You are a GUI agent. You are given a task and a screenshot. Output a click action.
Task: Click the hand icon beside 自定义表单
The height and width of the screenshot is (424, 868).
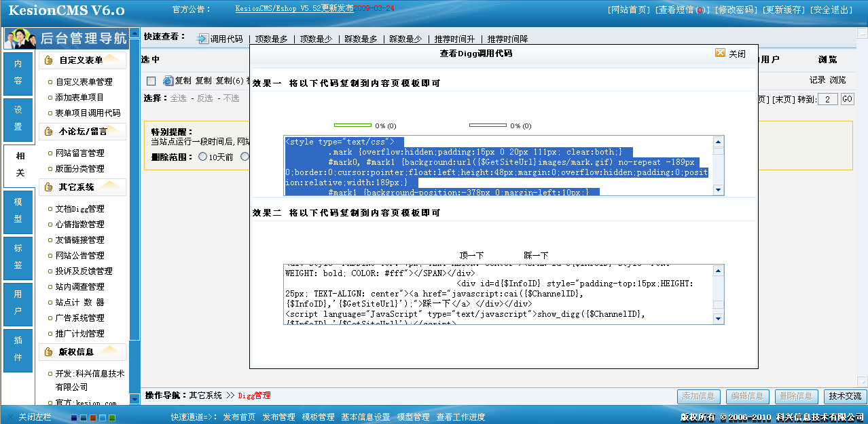point(49,60)
